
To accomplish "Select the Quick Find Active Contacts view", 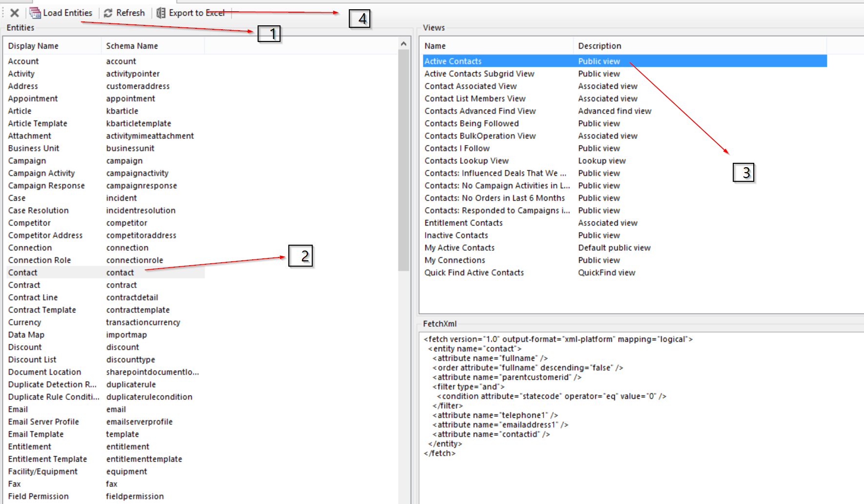I will (x=474, y=272).
